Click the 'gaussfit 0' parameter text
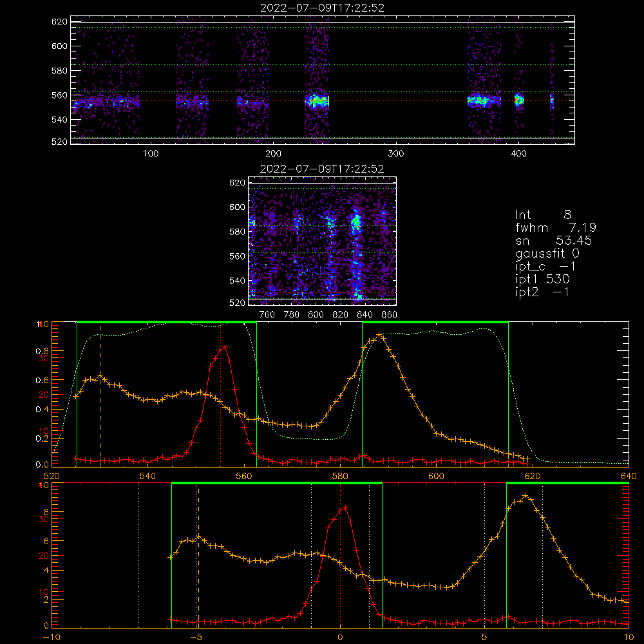644x644 pixels. (547, 253)
